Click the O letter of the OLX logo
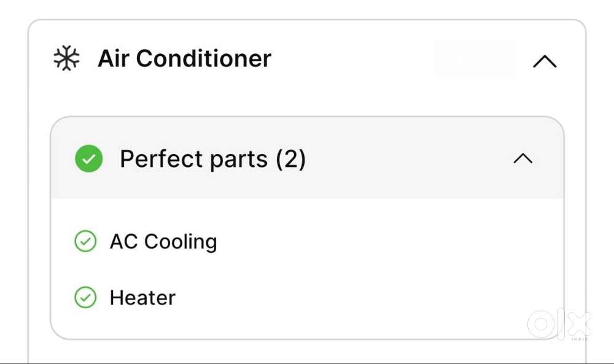The image size is (614, 364). tap(540, 324)
